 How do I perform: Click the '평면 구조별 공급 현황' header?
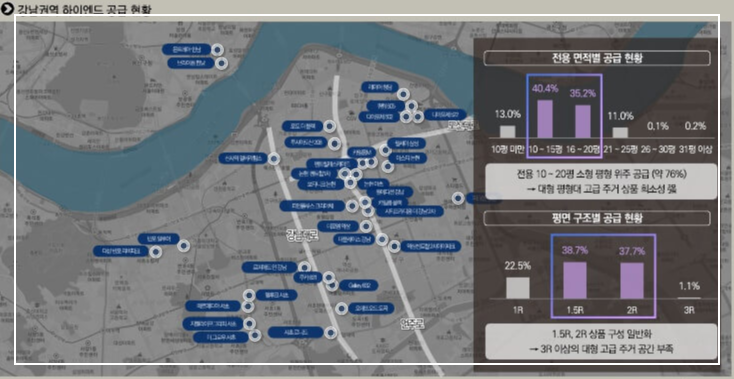(x=597, y=218)
